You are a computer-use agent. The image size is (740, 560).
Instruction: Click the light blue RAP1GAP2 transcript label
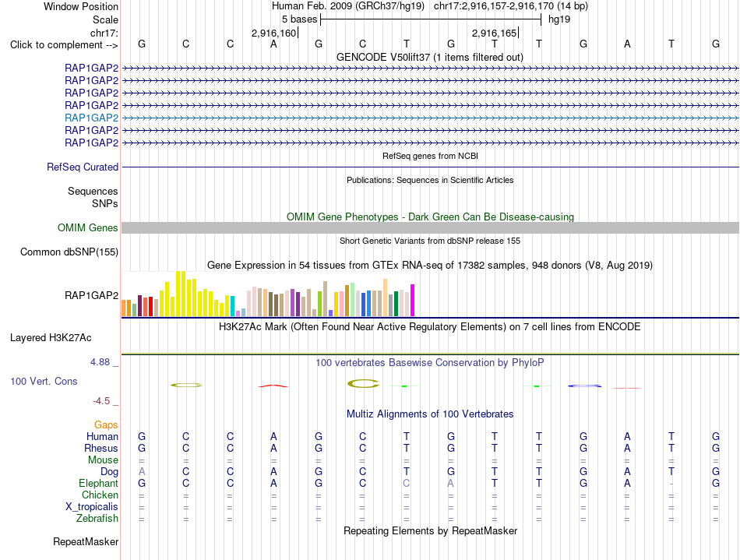[x=92, y=118]
